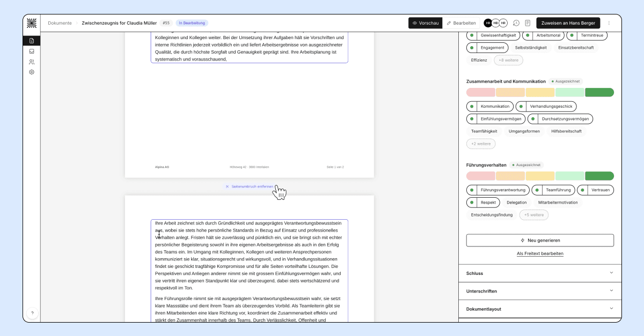Image resolution: width=644 pixels, height=336 pixels.
Task: Toggle the Teamführung skill chip
Action: click(553, 190)
